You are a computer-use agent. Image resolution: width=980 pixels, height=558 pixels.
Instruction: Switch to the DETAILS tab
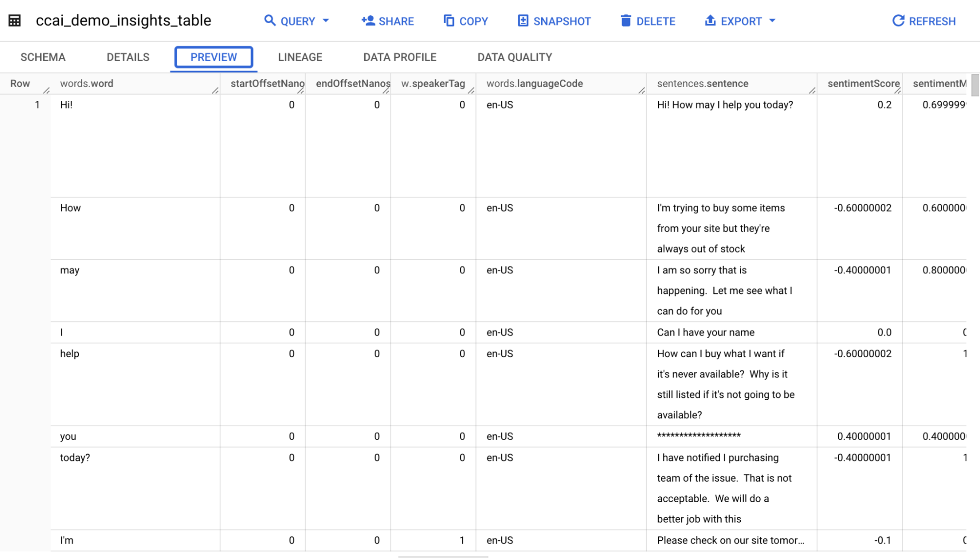(x=127, y=57)
